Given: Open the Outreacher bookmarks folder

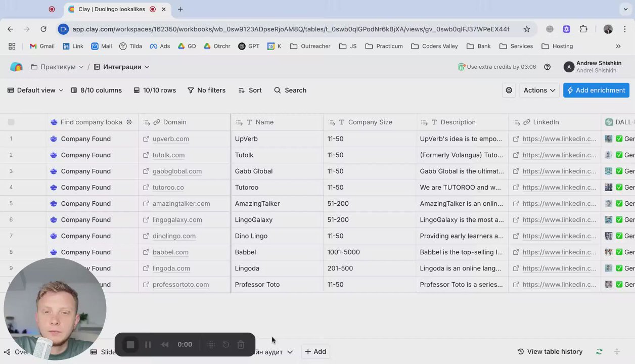Looking at the screenshot, I should pyautogui.click(x=310, y=46).
